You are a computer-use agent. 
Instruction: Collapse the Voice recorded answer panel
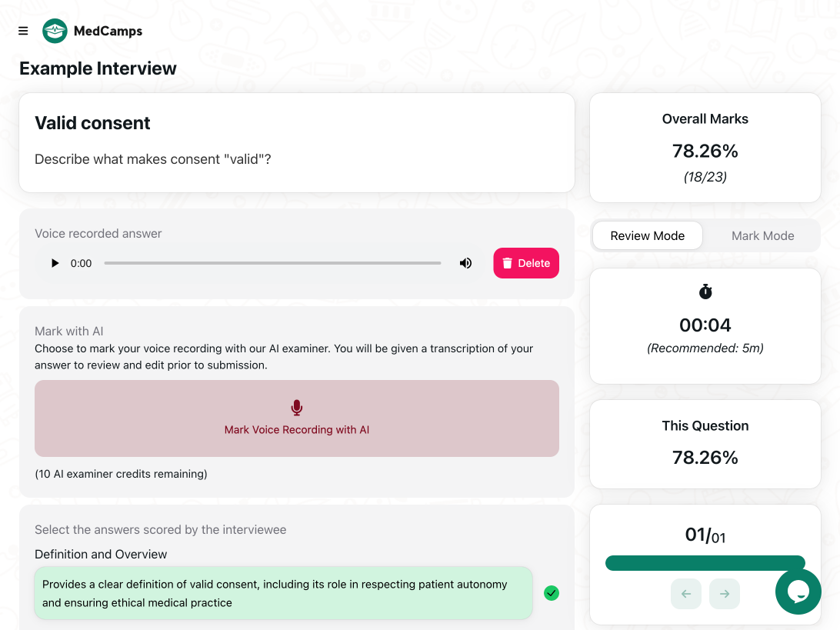(x=98, y=233)
